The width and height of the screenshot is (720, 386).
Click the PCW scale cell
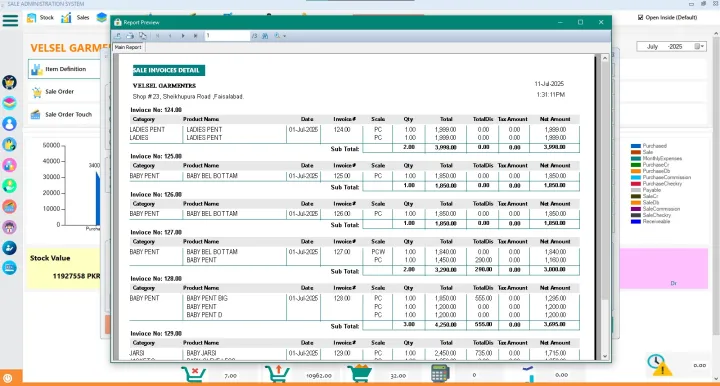(x=378, y=252)
